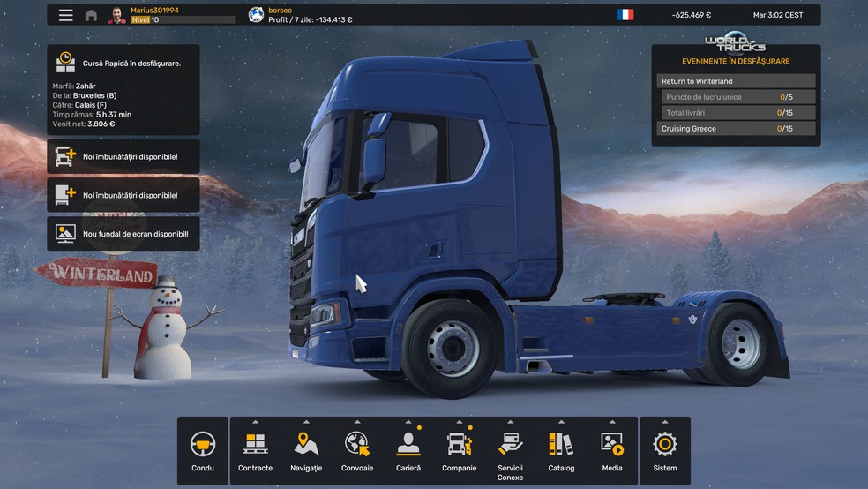The image size is (868, 489).
Task: Open the Convoaie multiplayer icon
Action: click(x=357, y=445)
